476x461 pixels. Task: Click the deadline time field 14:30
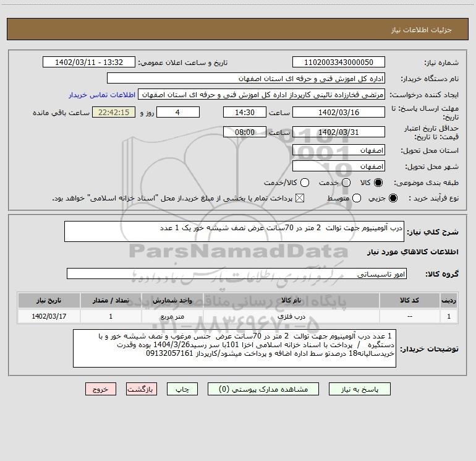coord(245,112)
